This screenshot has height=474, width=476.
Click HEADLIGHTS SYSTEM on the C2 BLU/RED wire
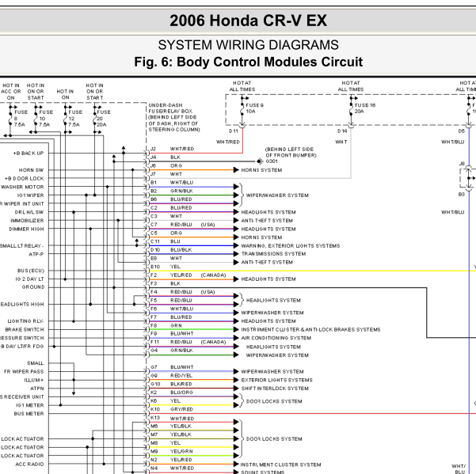(268, 212)
